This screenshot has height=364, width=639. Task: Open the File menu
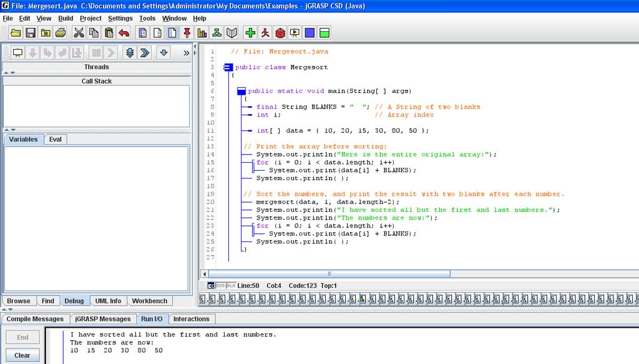point(7,18)
